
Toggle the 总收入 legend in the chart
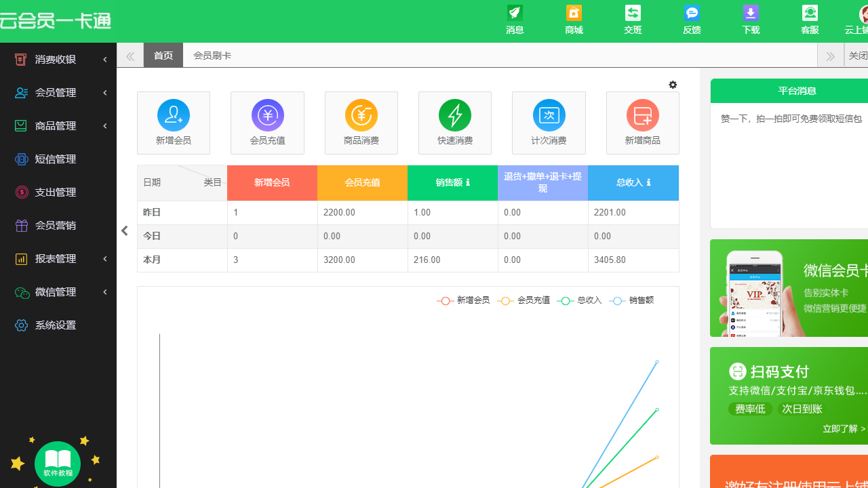pyautogui.click(x=579, y=300)
